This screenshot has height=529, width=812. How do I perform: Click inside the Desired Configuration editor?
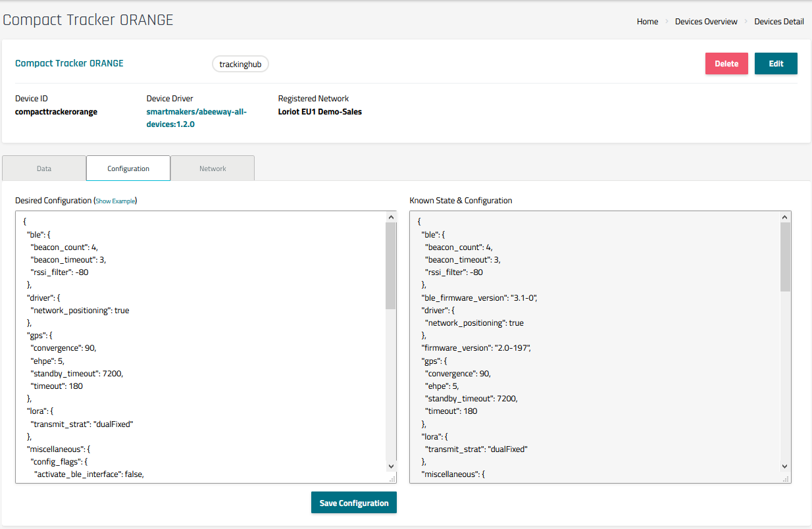pos(197,342)
